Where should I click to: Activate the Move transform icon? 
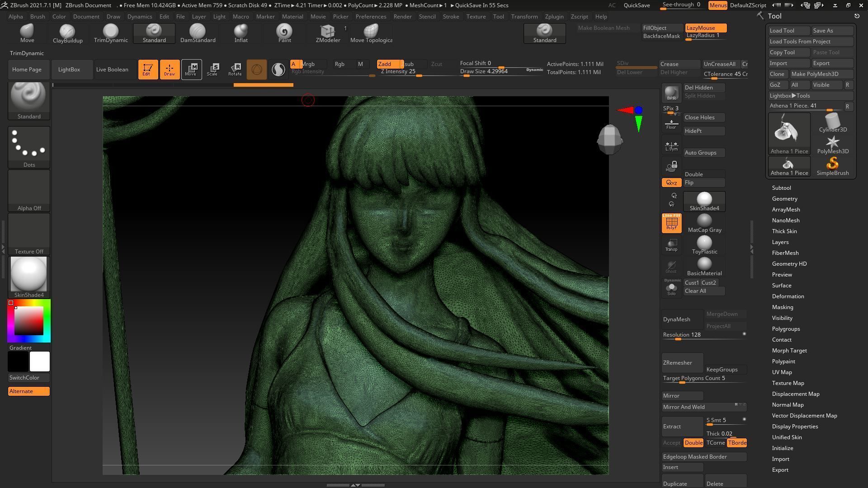pos(191,70)
